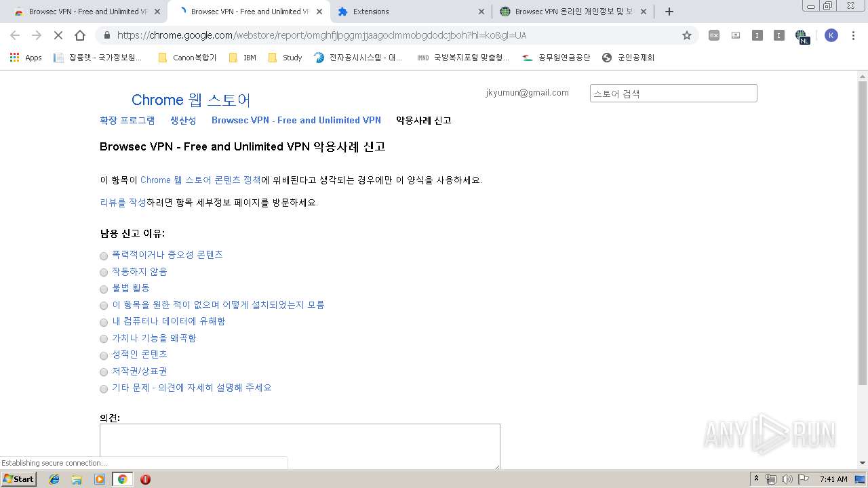Go to 확장 프로그램 breadcrumb

click(x=127, y=120)
